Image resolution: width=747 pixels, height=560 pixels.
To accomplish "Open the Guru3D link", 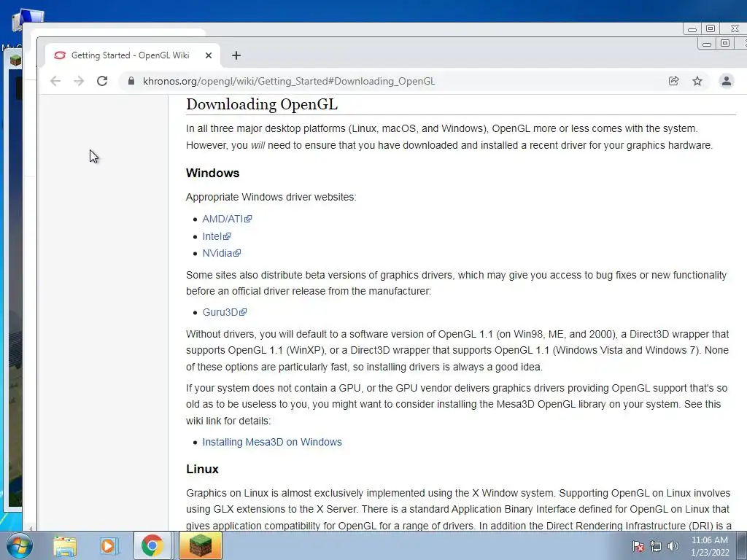I will (x=225, y=312).
